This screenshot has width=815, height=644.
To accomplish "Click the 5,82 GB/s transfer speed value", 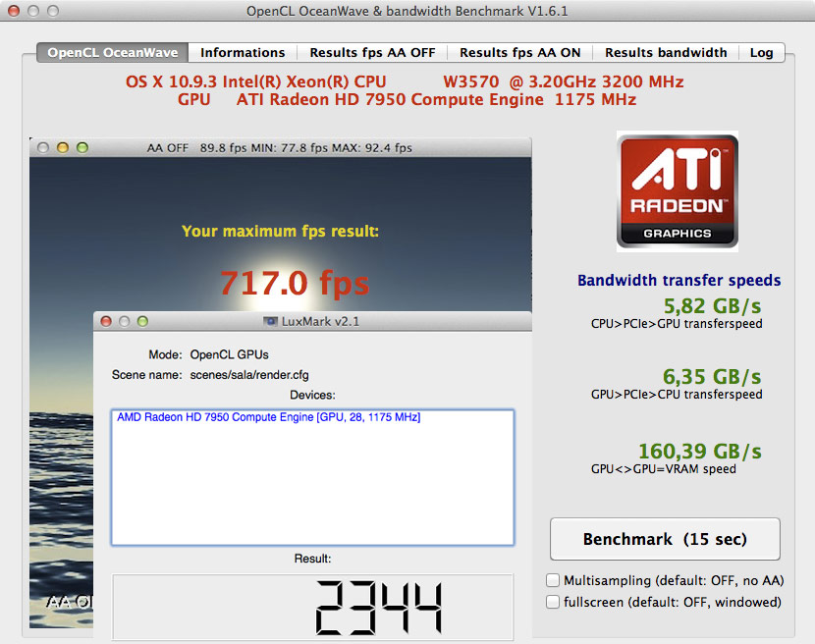I will (x=712, y=306).
